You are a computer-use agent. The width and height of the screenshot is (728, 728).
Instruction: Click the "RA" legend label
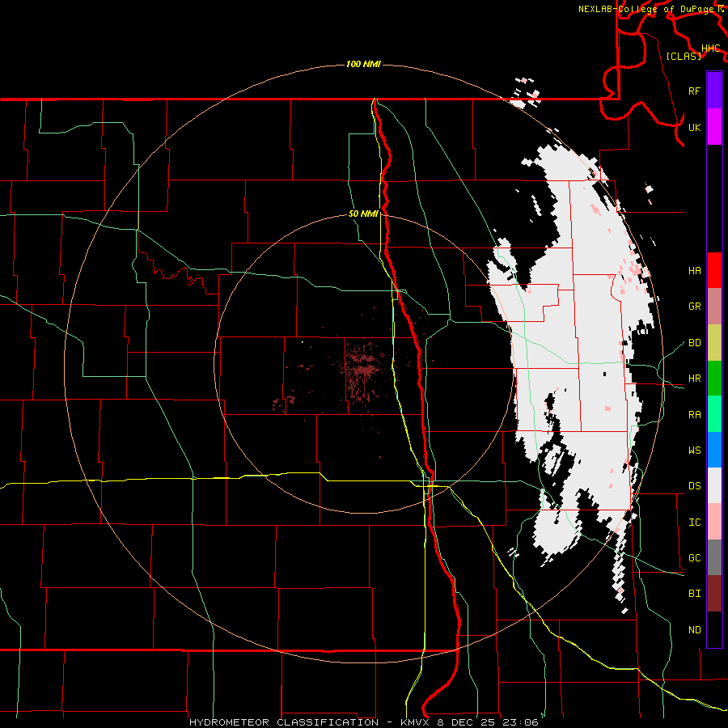click(x=694, y=415)
